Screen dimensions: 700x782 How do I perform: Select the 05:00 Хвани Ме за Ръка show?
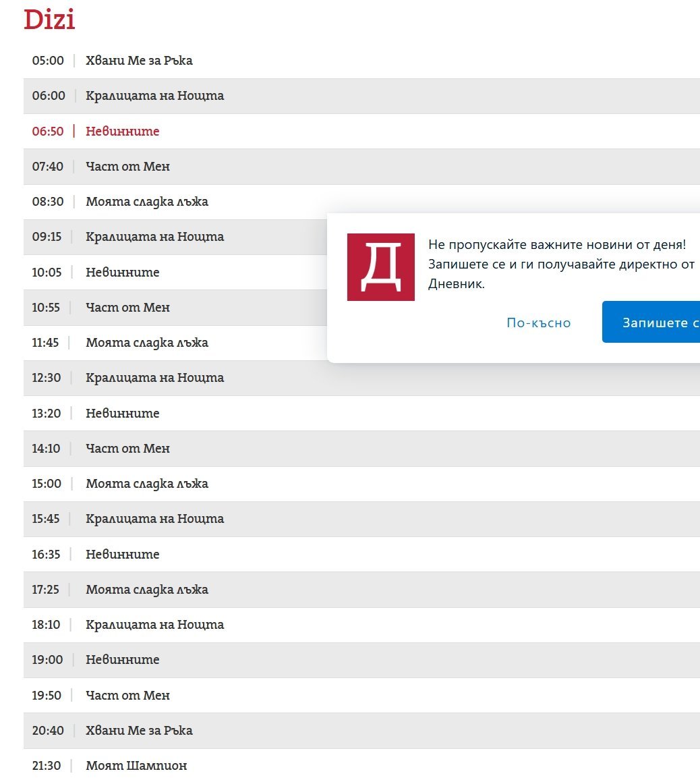[x=138, y=61]
